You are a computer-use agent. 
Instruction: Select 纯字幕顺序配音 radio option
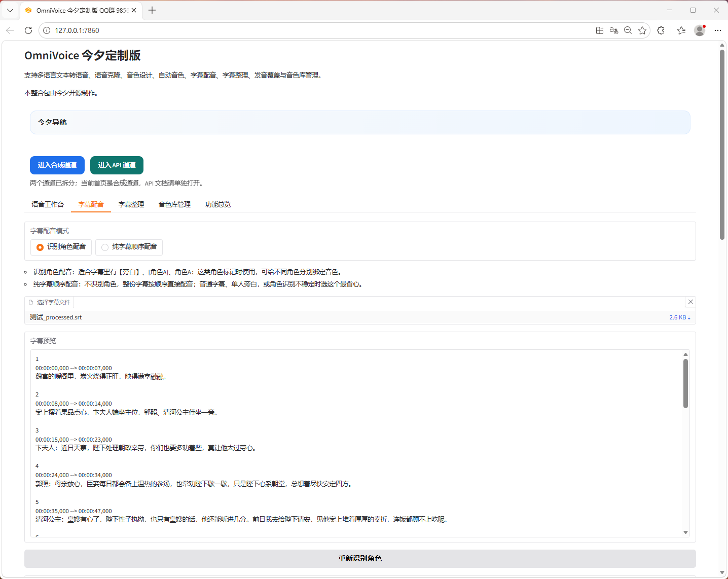pyautogui.click(x=105, y=247)
